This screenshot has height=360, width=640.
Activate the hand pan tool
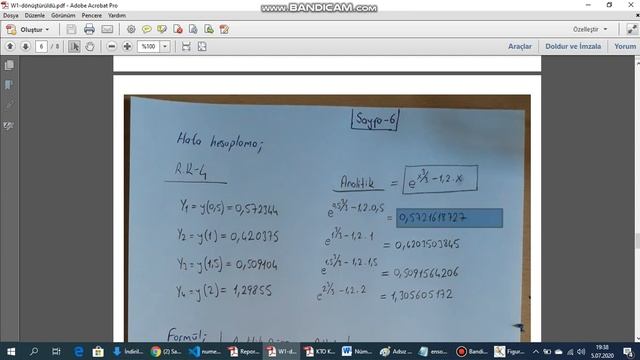90,47
